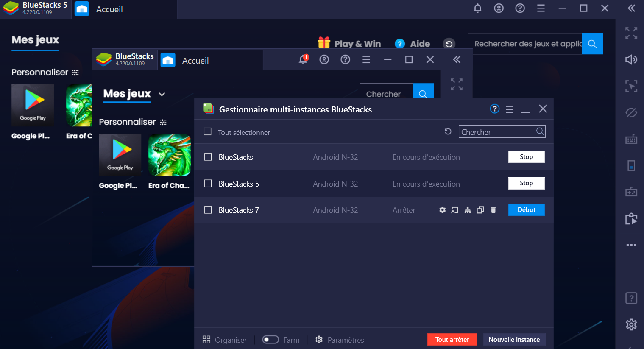
Task: Open hamburger menu in middle BlueStacks window
Action: 366,59
